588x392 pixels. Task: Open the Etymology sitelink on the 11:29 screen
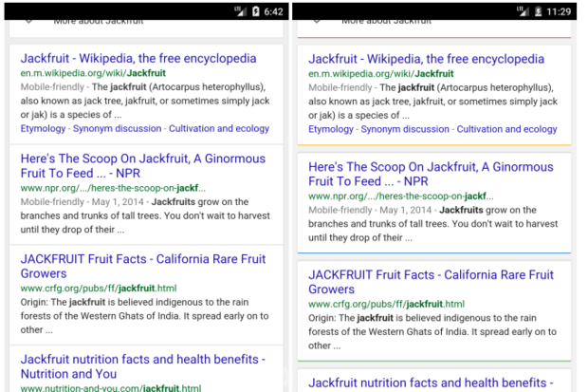331,129
